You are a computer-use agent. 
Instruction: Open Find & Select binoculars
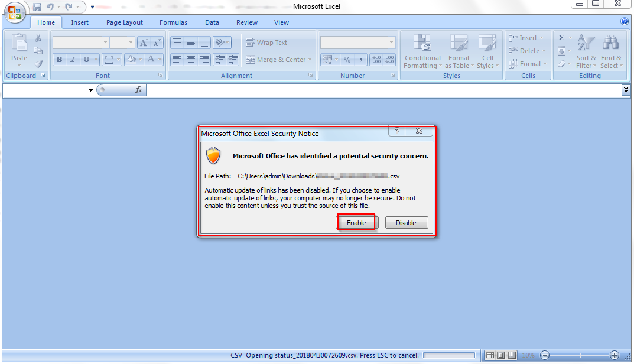pos(611,51)
